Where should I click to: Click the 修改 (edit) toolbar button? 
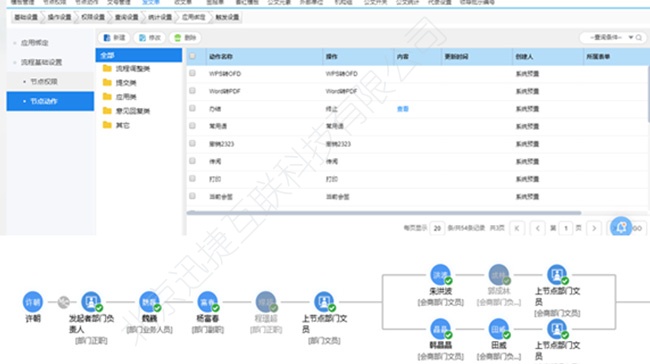(149, 38)
